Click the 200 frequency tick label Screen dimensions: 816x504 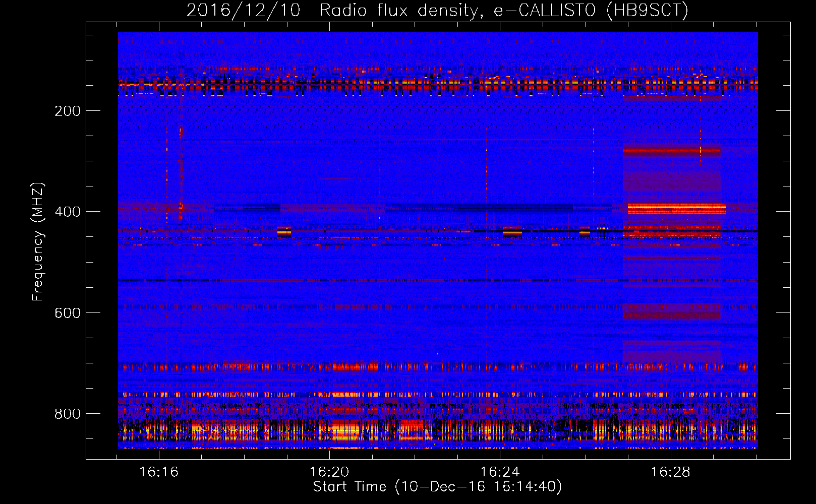[67, 111]
